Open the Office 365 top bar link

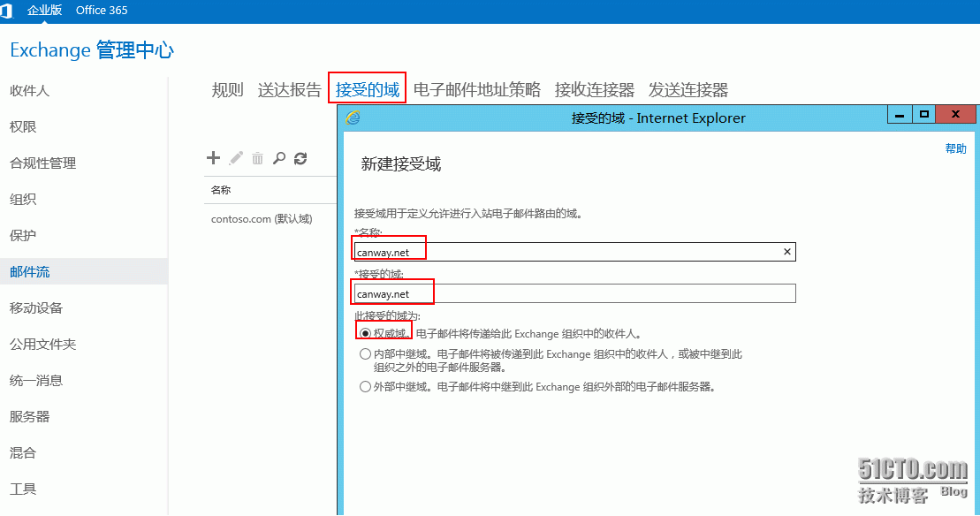point(102,10)
